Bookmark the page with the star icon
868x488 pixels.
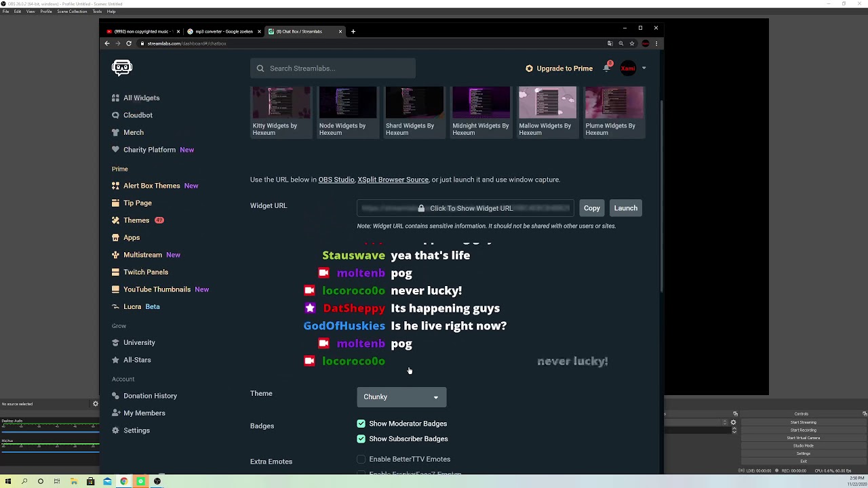tap(631, 43)
